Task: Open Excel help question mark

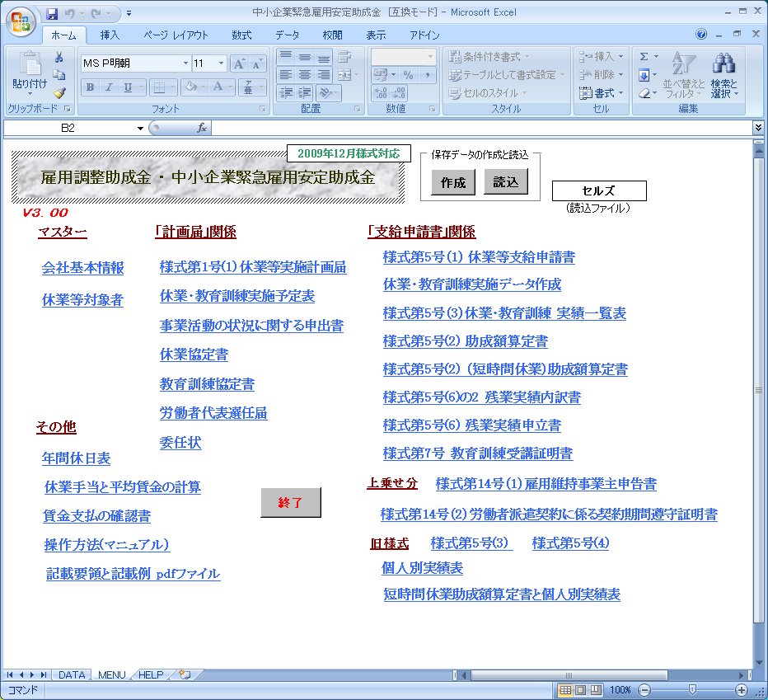Action: [x=701, y=34]
